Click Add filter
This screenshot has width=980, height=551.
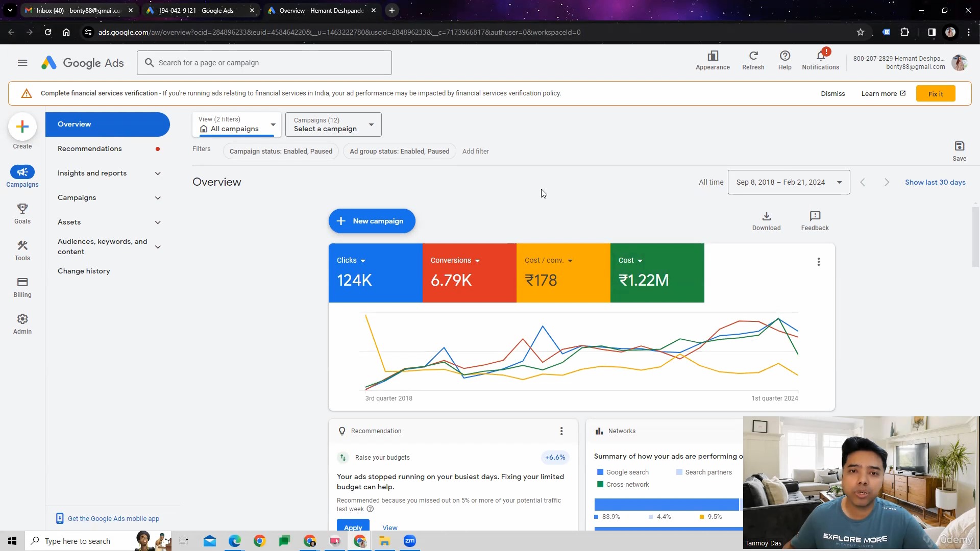pos(475,152)
